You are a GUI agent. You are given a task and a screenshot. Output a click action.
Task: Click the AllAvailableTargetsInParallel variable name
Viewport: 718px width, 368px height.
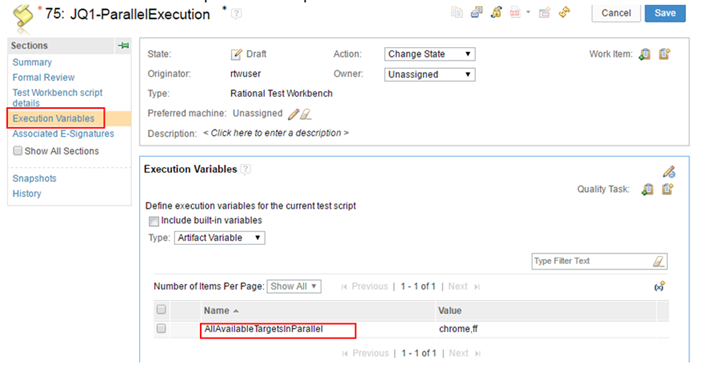[264, 329]
